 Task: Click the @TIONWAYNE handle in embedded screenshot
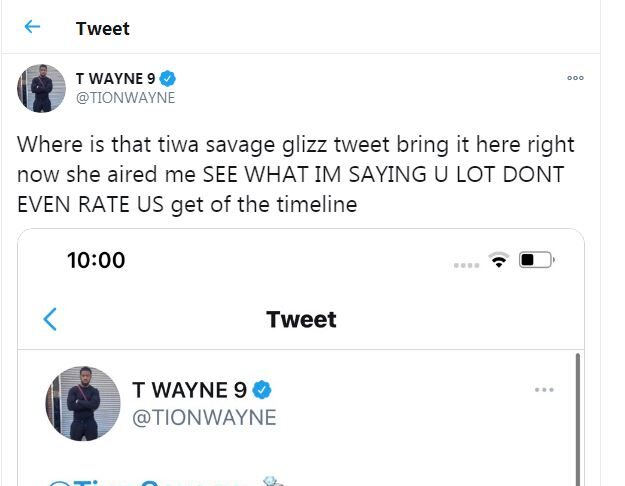pos(204,417)
